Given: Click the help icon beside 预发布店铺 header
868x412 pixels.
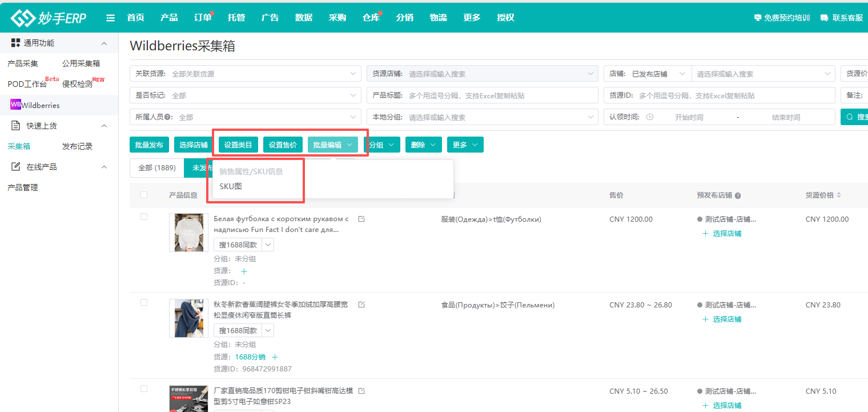Looking at the screenshot, I should [738, 195].
